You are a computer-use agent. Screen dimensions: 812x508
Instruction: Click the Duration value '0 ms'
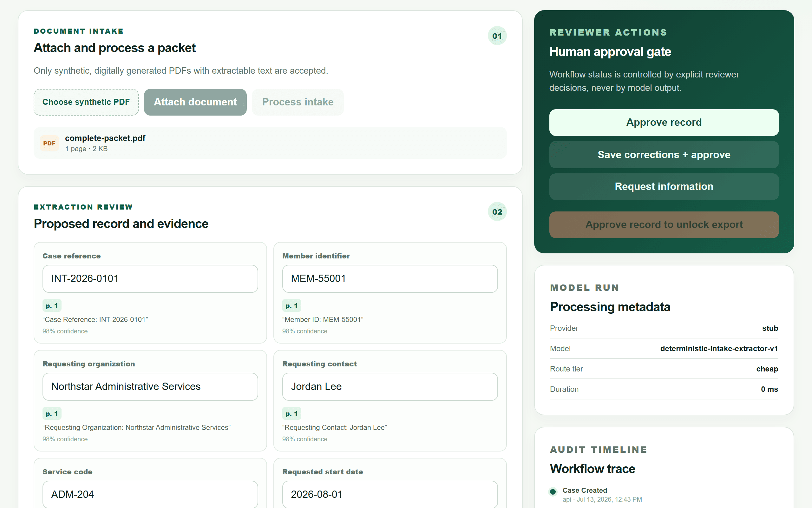tap(769, 389)
